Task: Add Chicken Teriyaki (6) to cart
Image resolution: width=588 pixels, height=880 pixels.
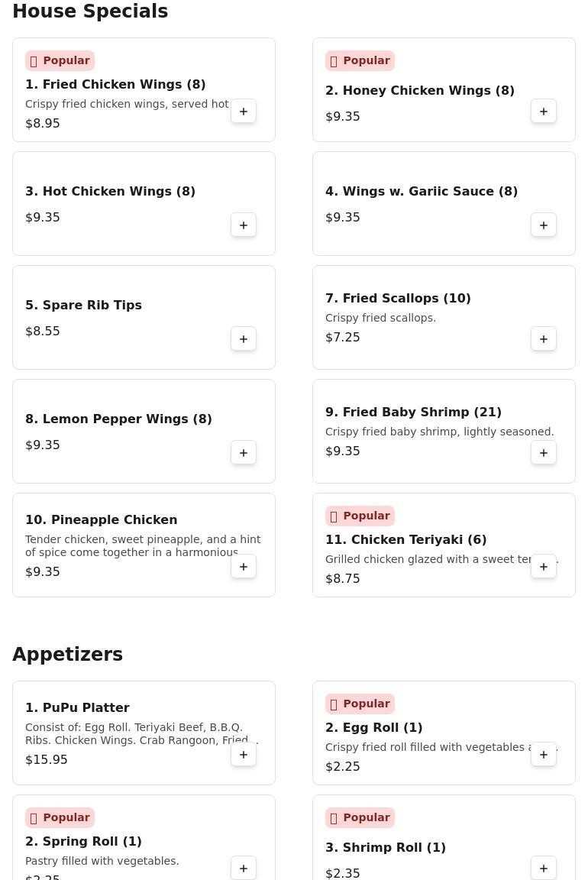Action: point(544,567)
